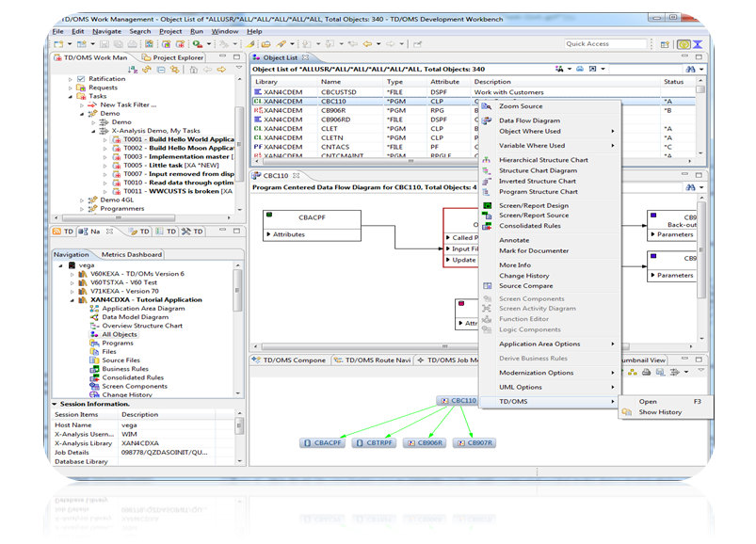This screenshot has height=544, width=756.
Task: Click the binoculars search icon in Object List
Action: [690, 69]
